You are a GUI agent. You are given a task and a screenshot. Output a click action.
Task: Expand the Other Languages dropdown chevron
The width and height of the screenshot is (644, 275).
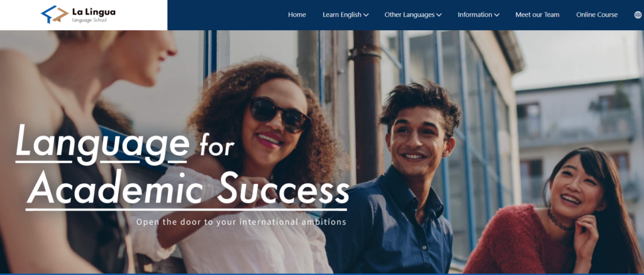coord(439,15)
